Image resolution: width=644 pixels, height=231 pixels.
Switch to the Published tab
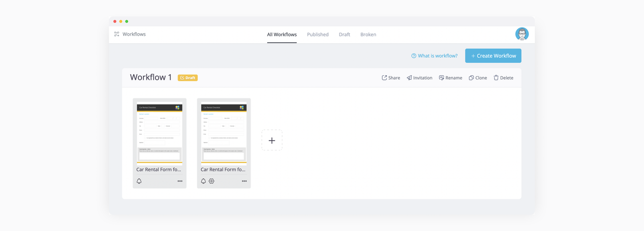tap(317, 35)
